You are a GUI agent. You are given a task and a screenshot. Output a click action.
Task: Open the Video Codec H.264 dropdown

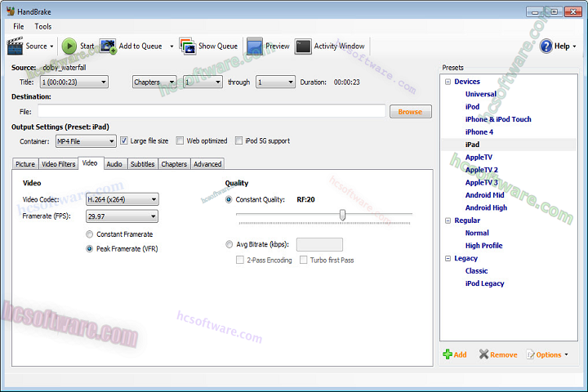coord(122,199)
